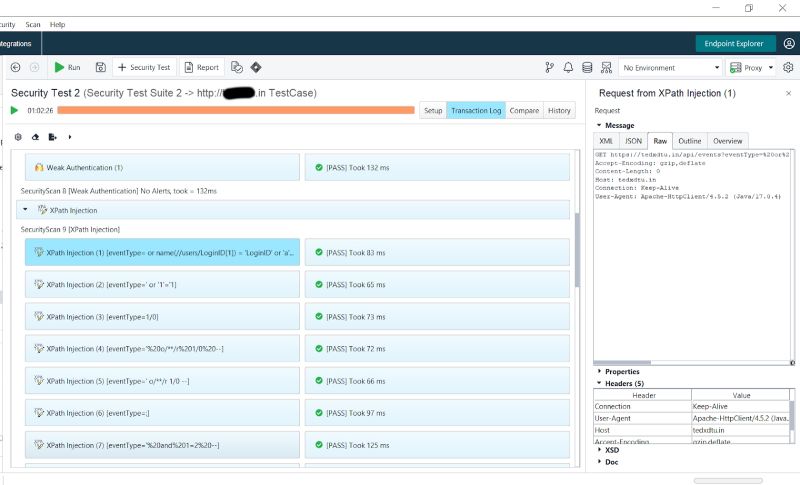Open notifications bell icon
The image size is (800, 485).
568,67
